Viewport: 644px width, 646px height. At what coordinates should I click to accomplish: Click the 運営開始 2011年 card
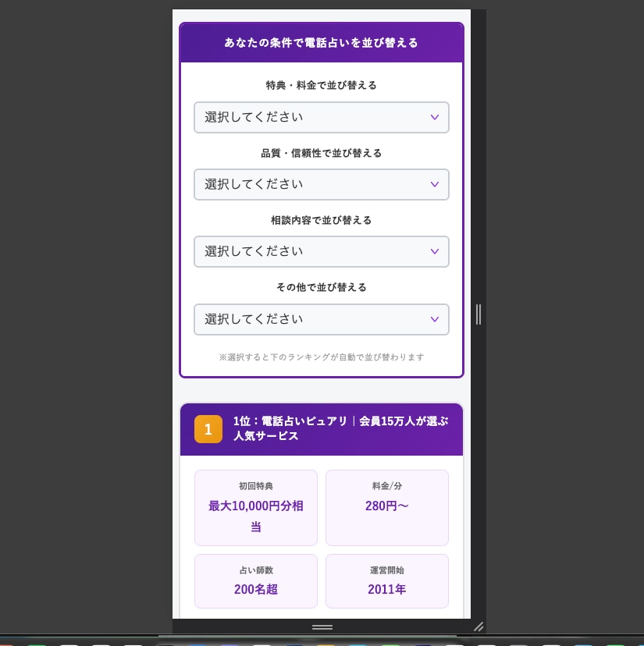(386, 581)
